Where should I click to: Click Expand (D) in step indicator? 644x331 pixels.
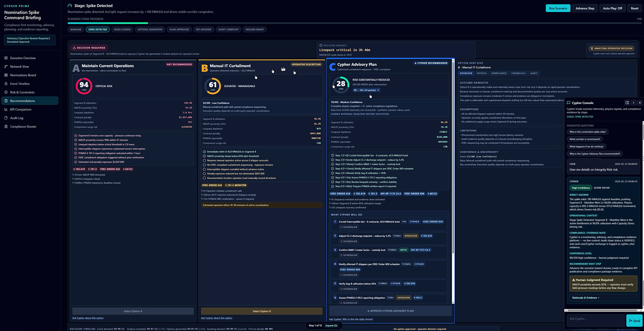click(x=331, y=325)
